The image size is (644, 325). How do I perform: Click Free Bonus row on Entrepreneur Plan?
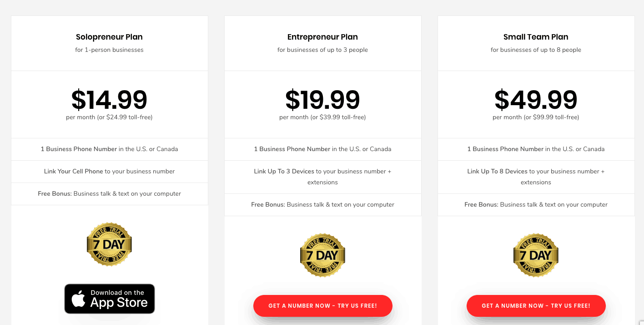click(x=322, y=204)
